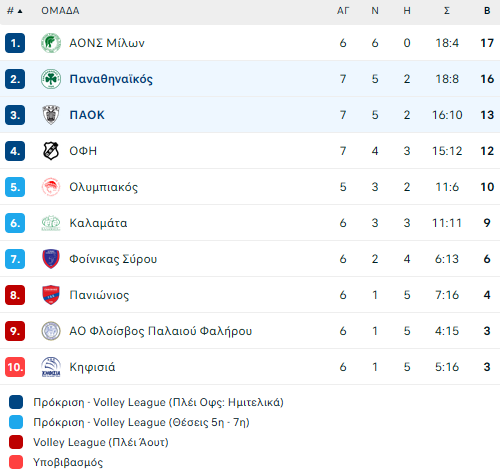The image size is (500, 473).
Task: Click the ΟΦΗ club crest
Action: (x=51, y=151)
